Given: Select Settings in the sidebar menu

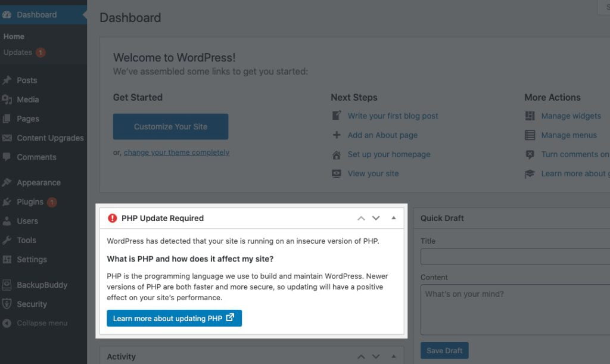Looking at the screenshot, I should coord(33,259).
